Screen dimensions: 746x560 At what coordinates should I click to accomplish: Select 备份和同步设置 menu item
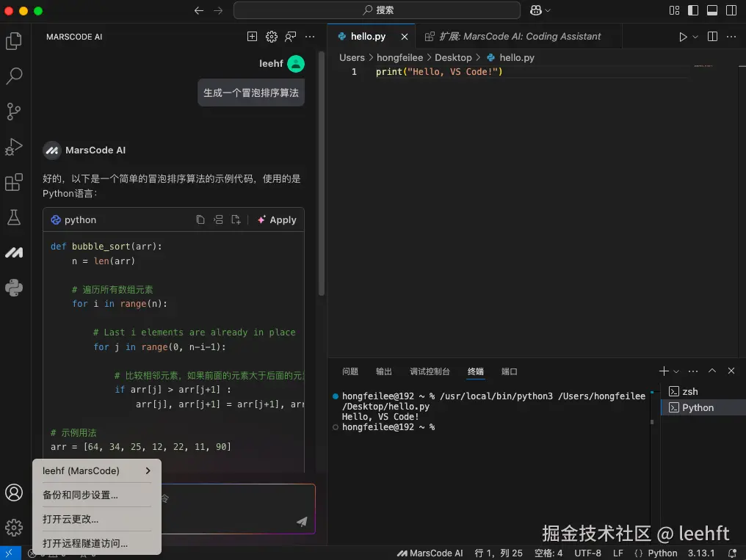(81, 495)
